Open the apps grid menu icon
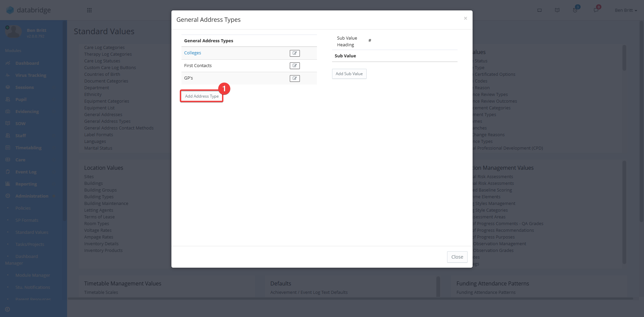Screen dimensions: 644x317 (x=89, y=10)
